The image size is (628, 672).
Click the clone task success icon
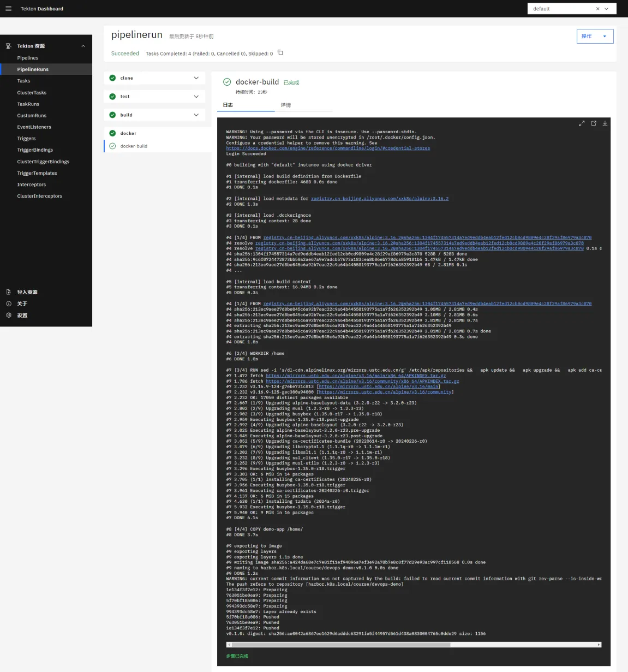coord(112,78)
